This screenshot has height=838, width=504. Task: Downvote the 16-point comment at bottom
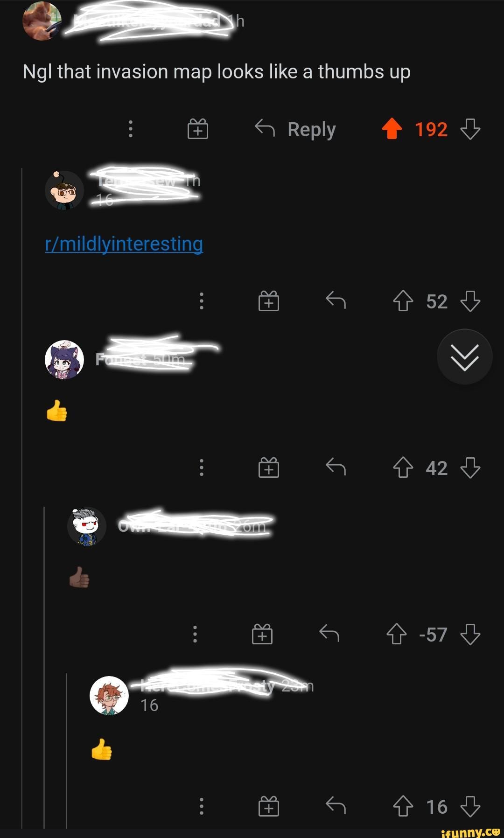coord(470,807)
